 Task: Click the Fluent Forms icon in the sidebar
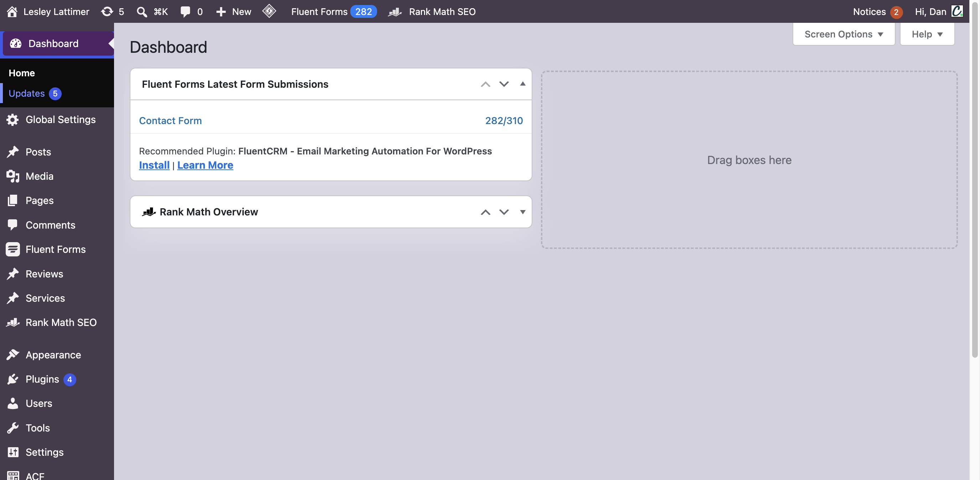click(12, 249)
